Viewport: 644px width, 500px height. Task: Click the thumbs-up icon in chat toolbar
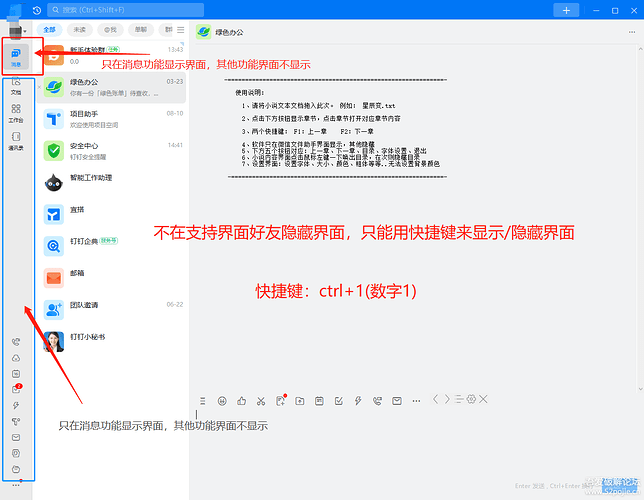241,400
